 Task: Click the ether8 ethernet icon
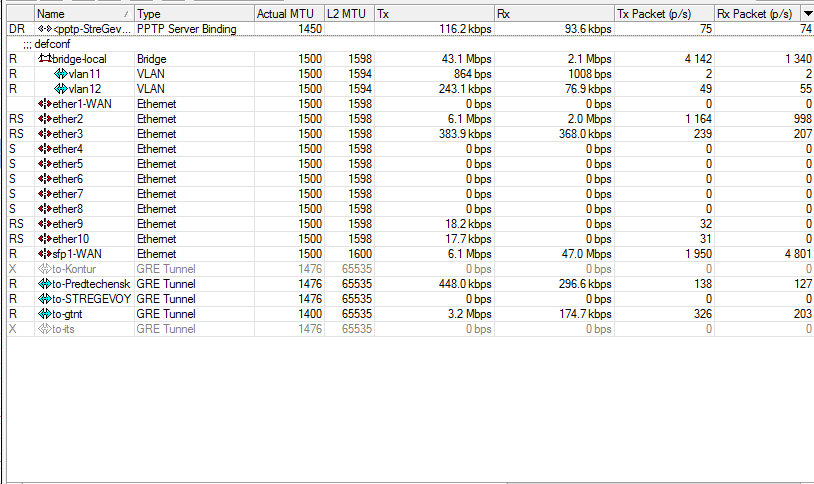45,209
